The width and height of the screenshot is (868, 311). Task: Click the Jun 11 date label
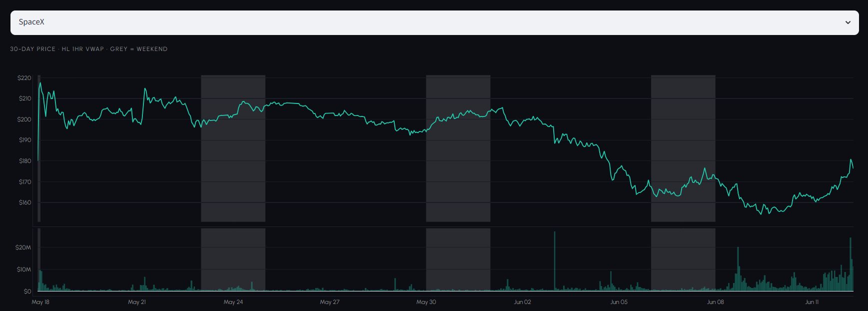tap(812, 302)
